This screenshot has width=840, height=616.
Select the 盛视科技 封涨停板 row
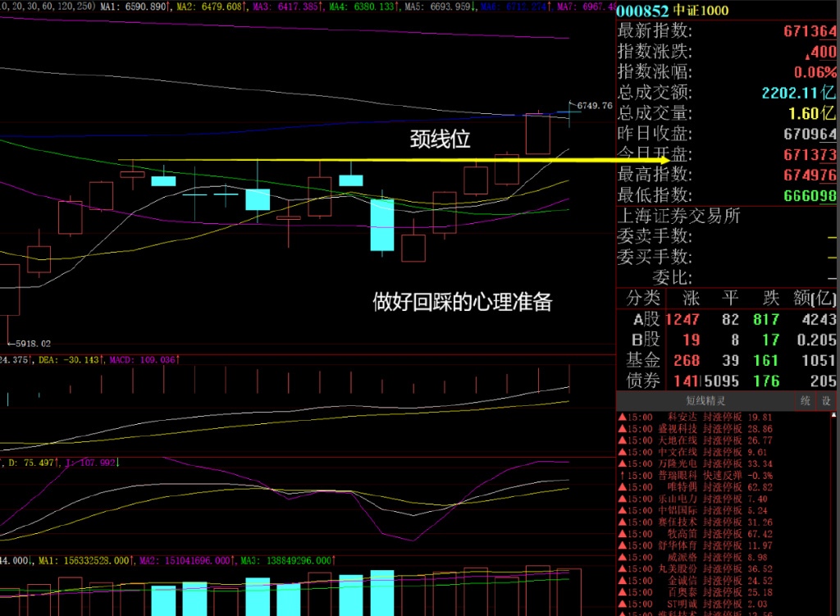point(696,429)
